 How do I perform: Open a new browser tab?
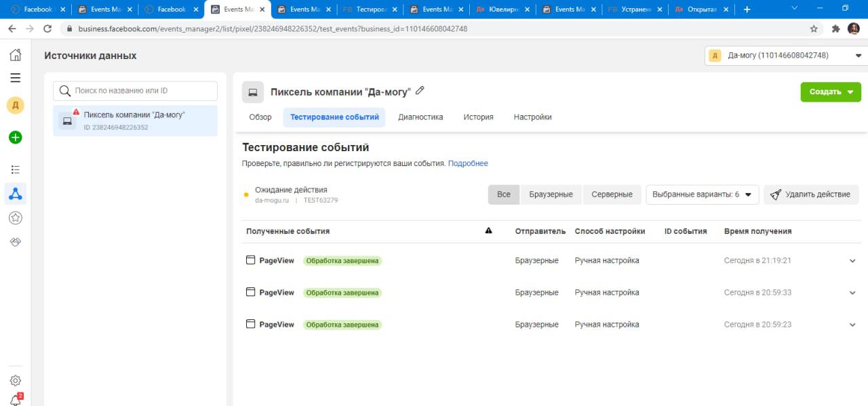(747, 9)
